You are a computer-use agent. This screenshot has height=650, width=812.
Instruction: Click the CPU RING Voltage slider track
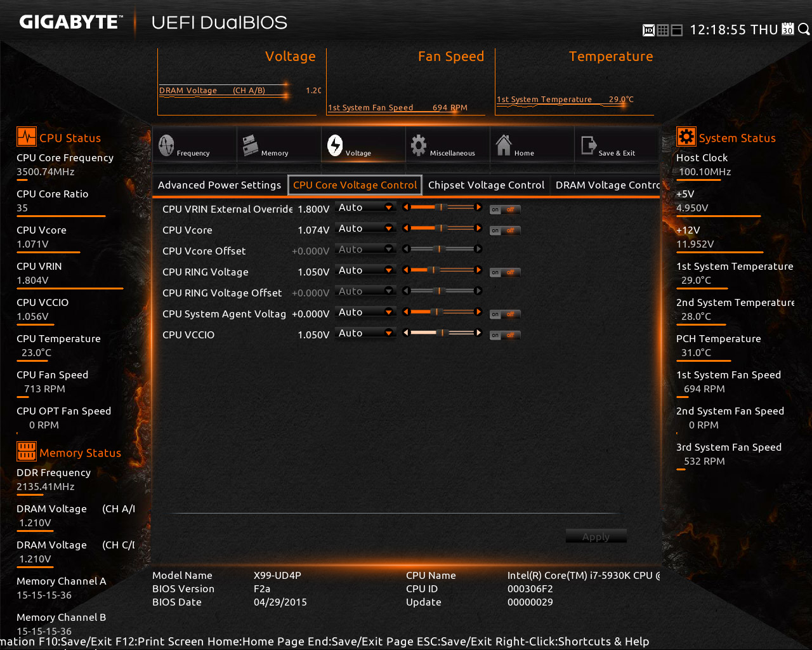point(443,270)
